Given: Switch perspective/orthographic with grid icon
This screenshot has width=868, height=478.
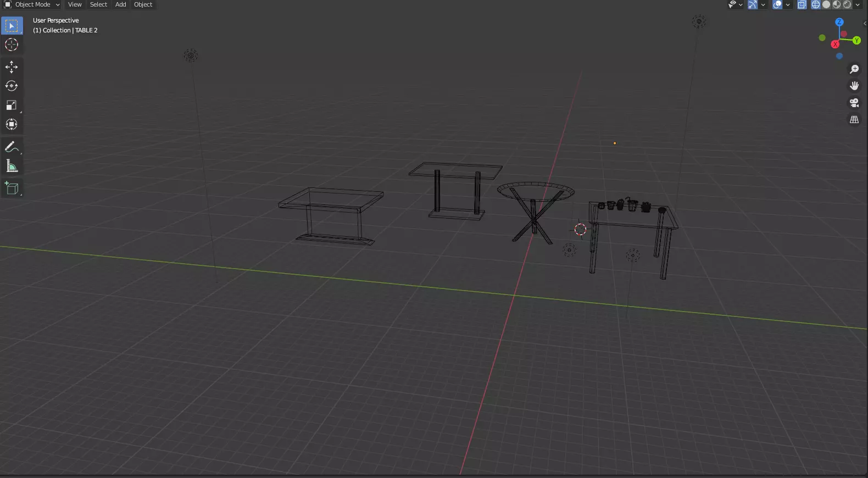Looking at the screenshot, I should coord(854,120).
